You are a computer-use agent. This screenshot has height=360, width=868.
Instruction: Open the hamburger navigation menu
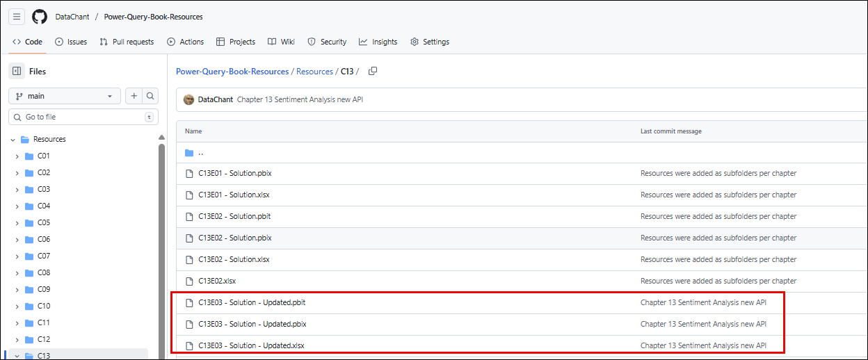pyautogui.click(x=17, y=17)
